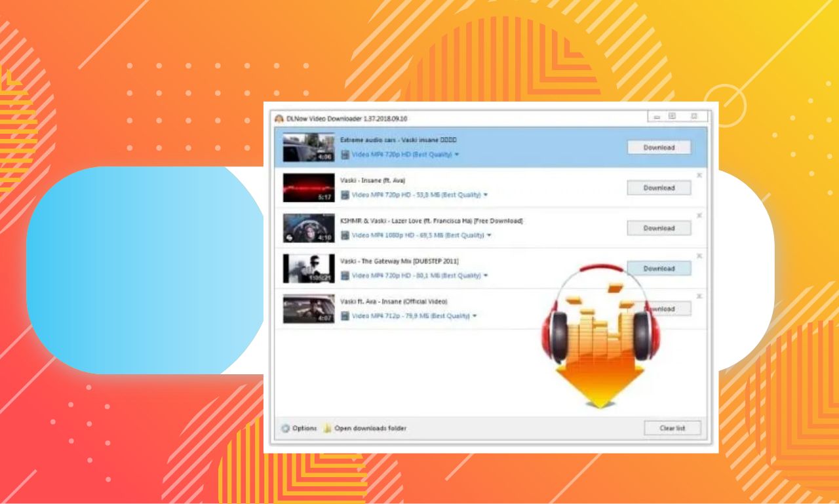Expand the 1080p HD quality dropdown for Lazer Love
Viewport: 839px width, 504px height.
click(x=489, y=235)
